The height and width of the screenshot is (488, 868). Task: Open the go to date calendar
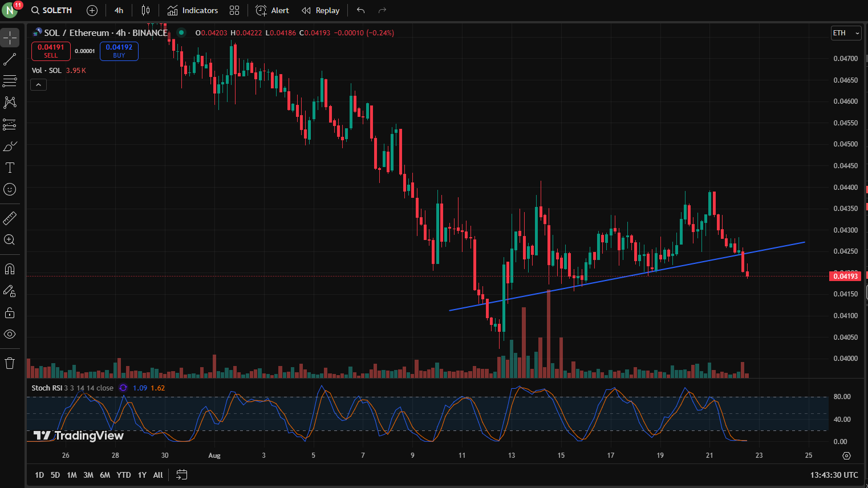182,474
